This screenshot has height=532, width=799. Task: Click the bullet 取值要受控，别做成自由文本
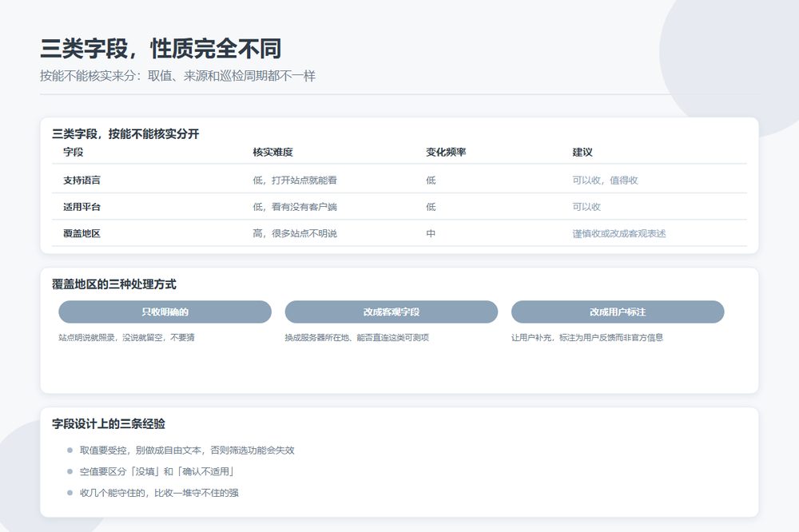click(x=187, y=450)
